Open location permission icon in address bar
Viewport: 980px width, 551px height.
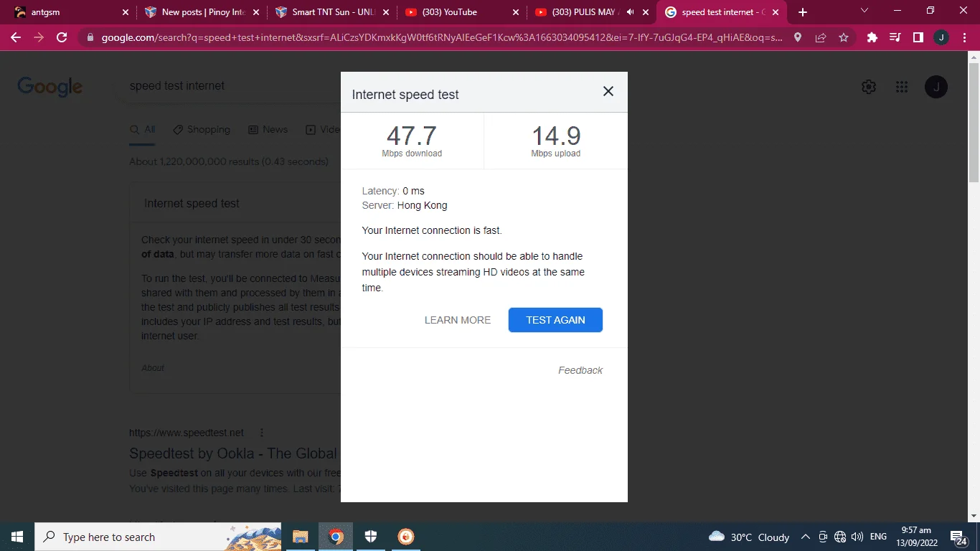(798, 37)
